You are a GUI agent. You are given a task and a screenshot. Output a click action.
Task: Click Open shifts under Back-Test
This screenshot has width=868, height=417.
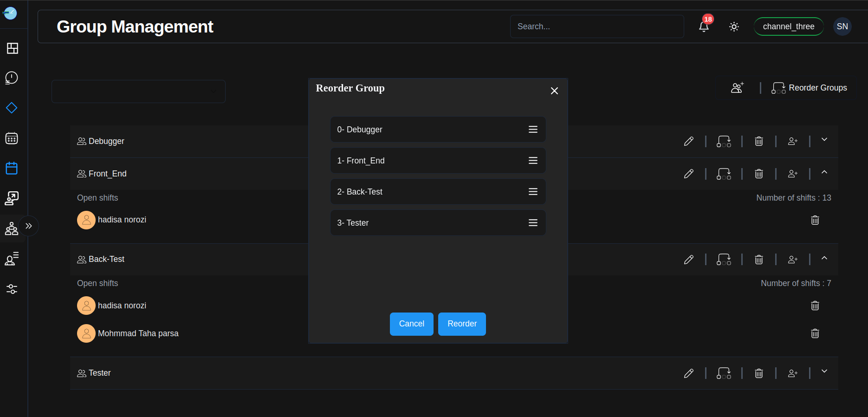(97, 283)
